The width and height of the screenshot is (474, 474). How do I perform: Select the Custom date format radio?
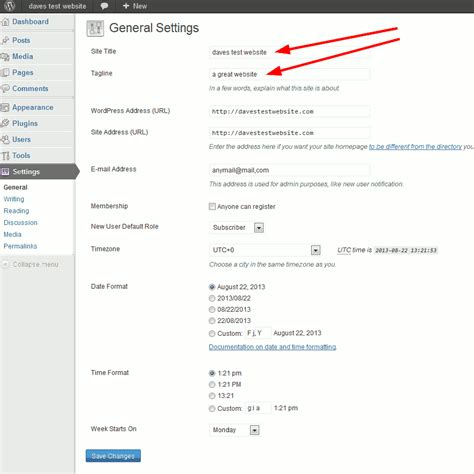click(x=212, y=333)
